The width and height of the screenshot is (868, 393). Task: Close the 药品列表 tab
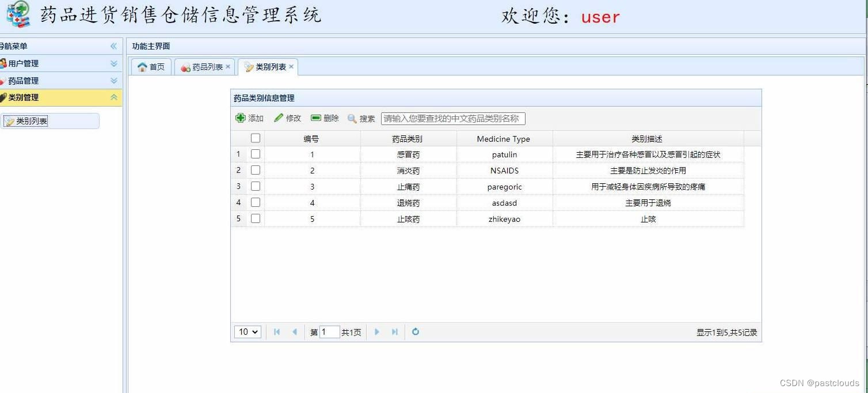click(x=228, y=67)
